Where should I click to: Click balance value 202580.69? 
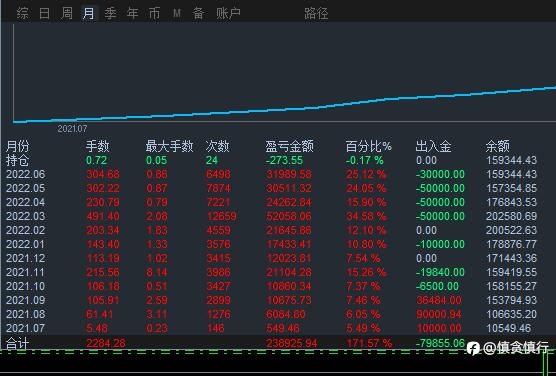click(511, 216)
